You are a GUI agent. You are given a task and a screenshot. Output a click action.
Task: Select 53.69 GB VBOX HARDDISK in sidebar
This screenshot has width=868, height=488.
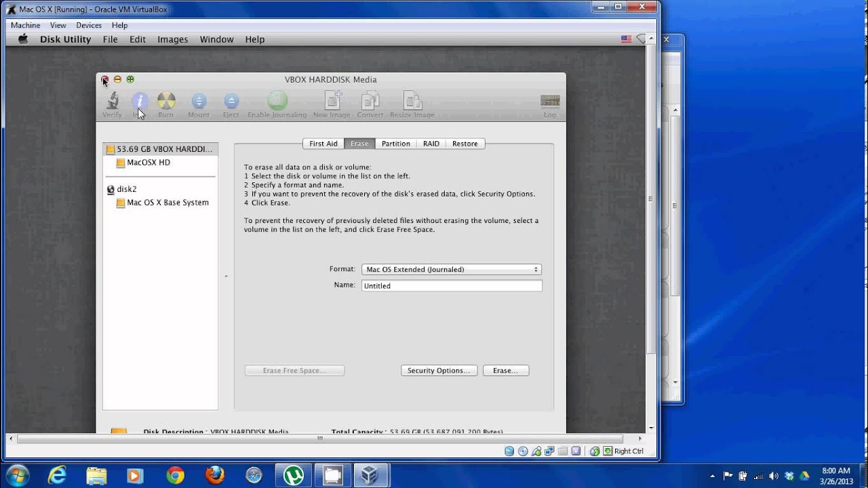click(x=160, y=149)
